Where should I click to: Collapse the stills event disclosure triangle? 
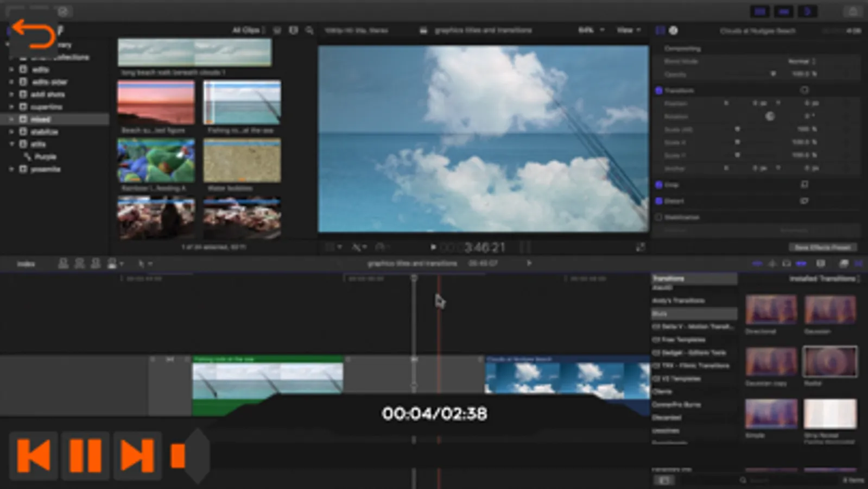pyautogui.click(x=11, y=144)
